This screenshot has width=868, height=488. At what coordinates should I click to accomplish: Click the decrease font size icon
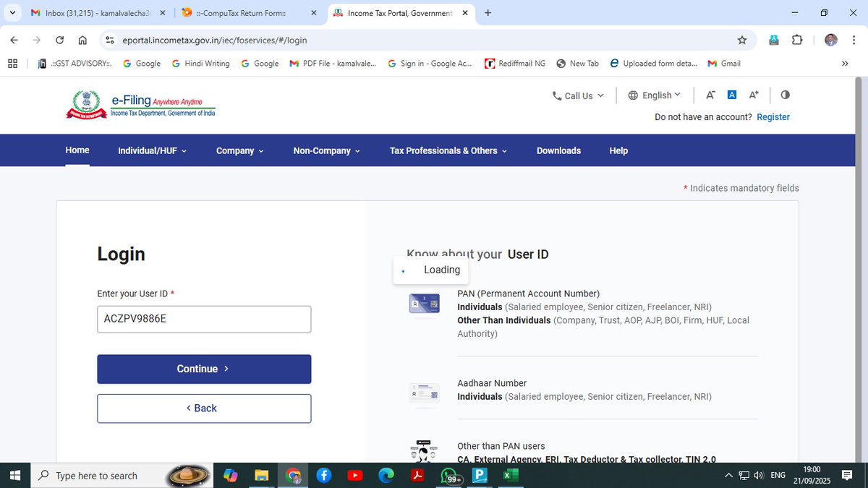(710, 94)
